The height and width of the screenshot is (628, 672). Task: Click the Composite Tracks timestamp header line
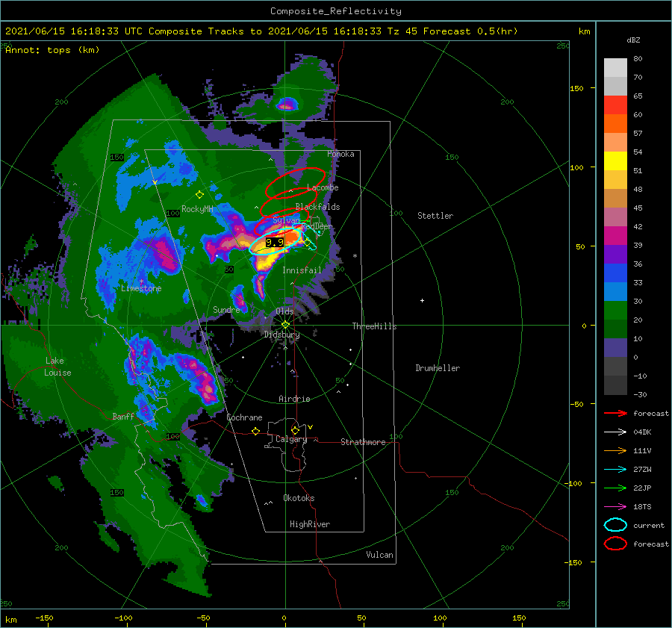261,31
